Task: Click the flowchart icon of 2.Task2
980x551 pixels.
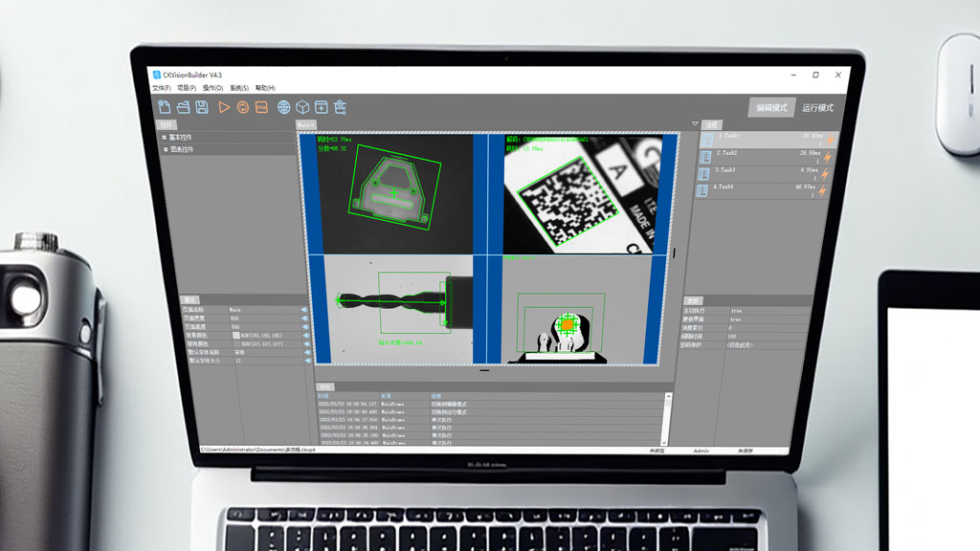Action: (705, 157)
